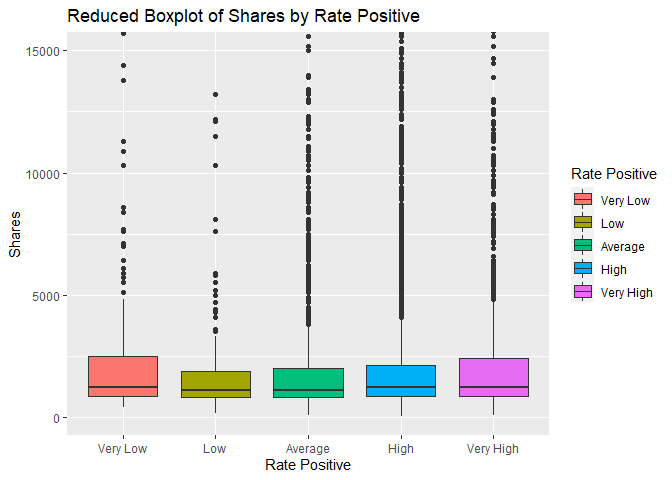Select the Average legend color swatch
The width and height of the screenshot is (672, 480).
click(x=583, y=246)
